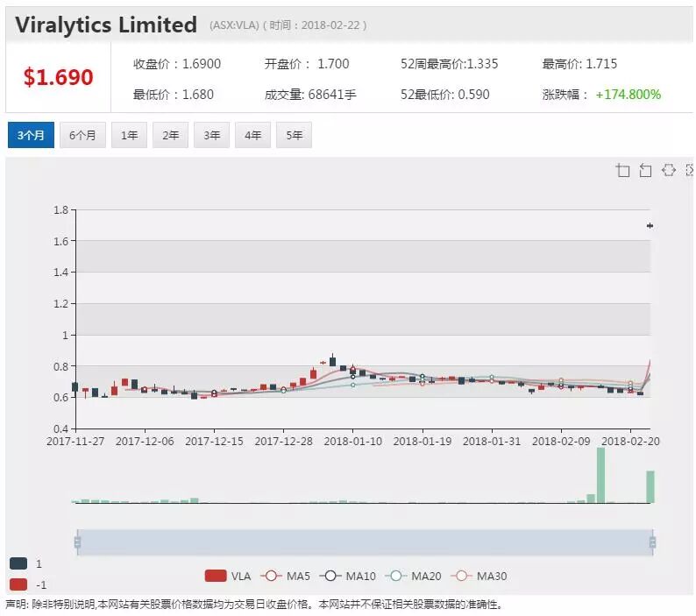Click the 开盘价： 1.700 value
This screenshot has width=696, height=616.
[x=307, y=64]
